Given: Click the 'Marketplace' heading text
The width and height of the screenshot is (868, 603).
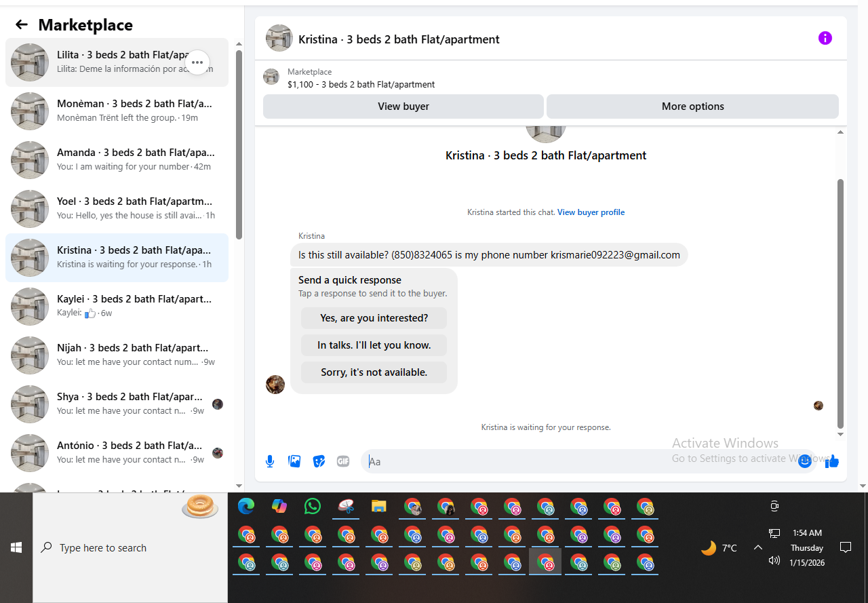Looking at the screenshot, I should (x=85, y=25).
